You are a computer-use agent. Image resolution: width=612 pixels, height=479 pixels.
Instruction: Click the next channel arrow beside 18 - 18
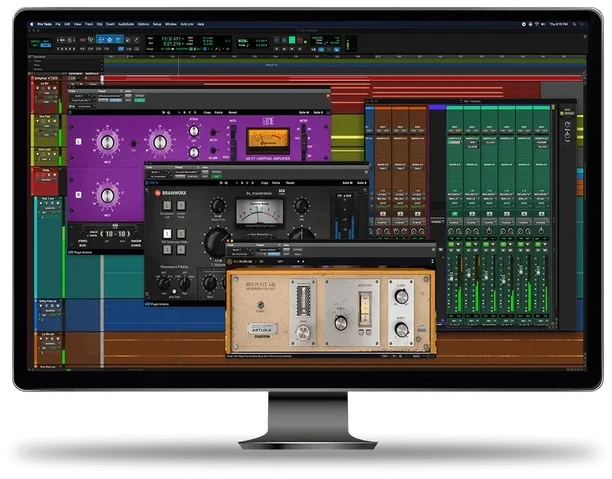pyautogui.click(x=128, y=234)
